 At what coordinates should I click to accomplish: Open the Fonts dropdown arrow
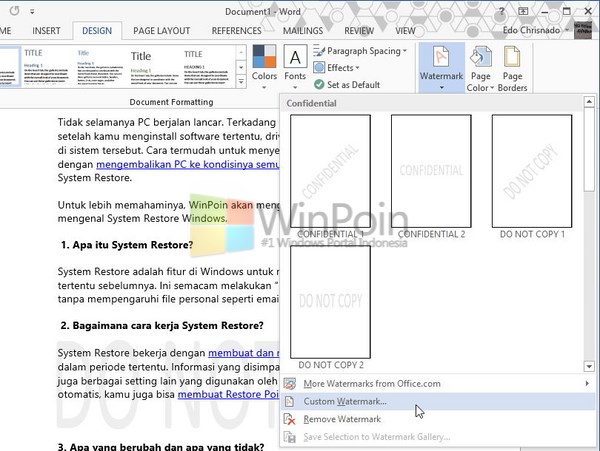click(x=295, y=88)
